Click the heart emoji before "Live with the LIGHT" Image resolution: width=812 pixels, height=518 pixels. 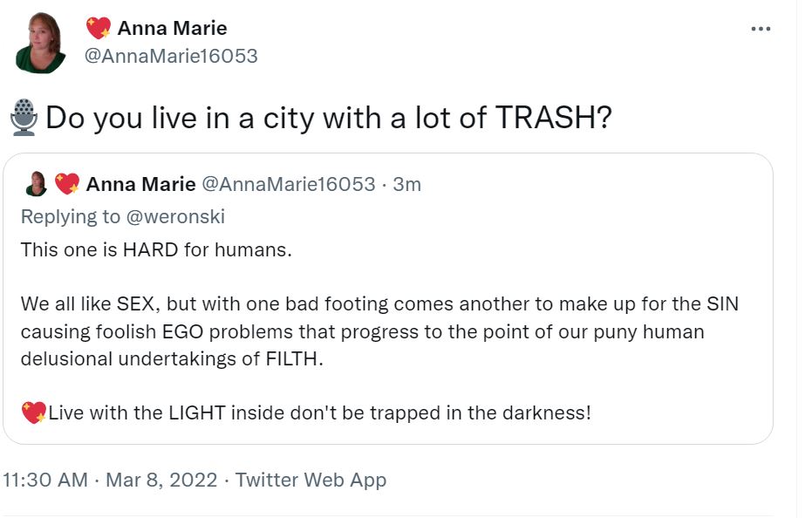coord(33,412)
